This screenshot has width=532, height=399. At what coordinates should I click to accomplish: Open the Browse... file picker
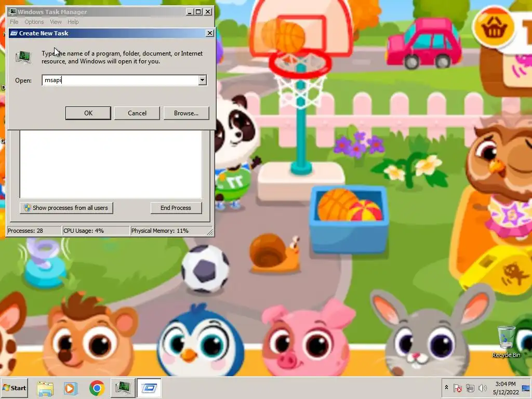coord(187,113)
